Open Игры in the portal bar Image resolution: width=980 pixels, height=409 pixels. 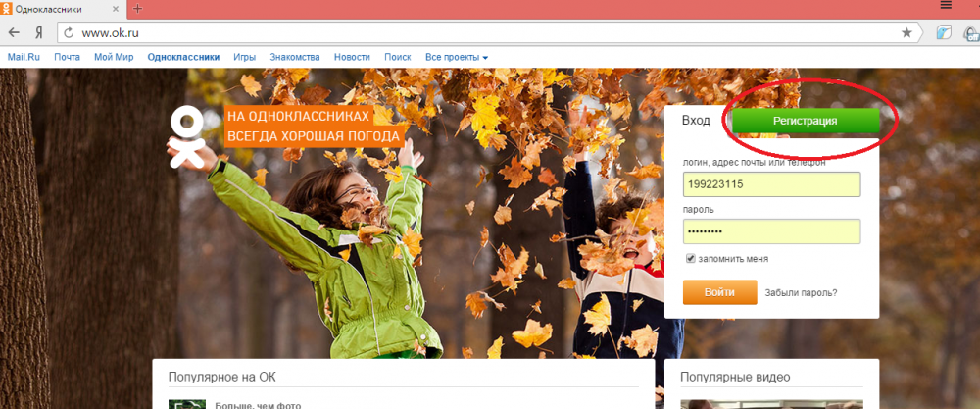(x=244, y=57)
